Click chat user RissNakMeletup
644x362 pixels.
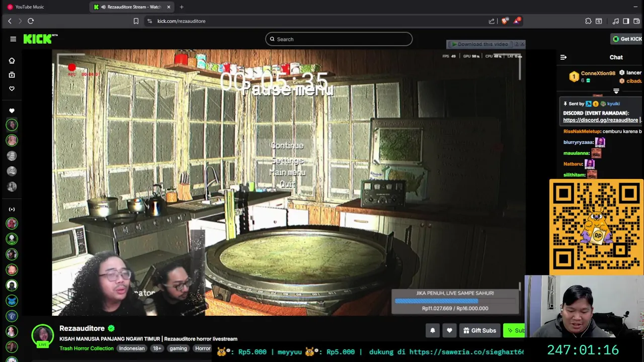[582, 131]
